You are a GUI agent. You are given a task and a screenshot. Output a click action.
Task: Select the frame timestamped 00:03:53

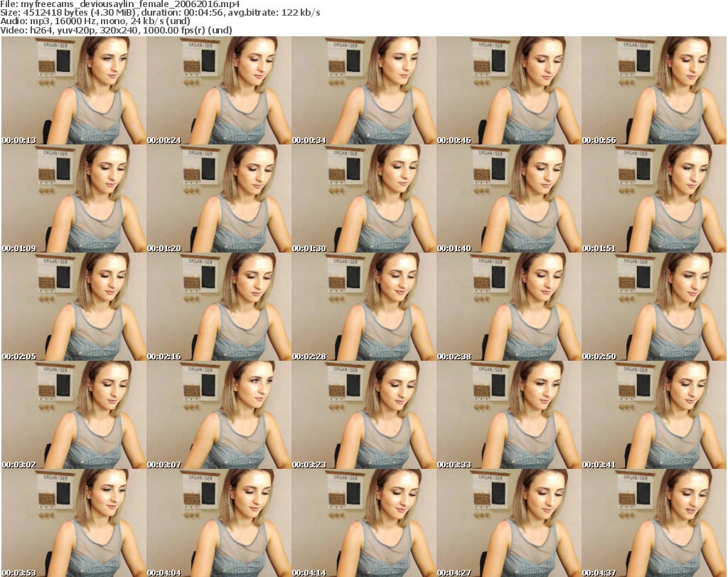73,523
